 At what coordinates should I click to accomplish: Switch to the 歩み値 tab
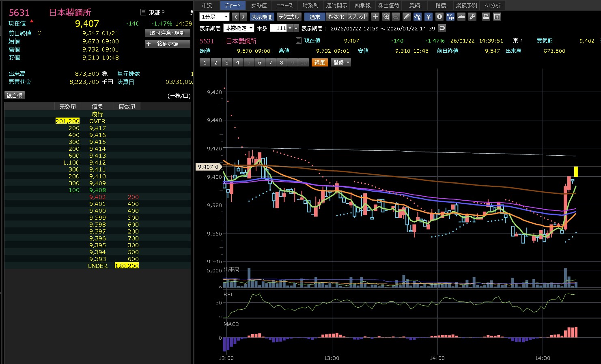(259, 5)
